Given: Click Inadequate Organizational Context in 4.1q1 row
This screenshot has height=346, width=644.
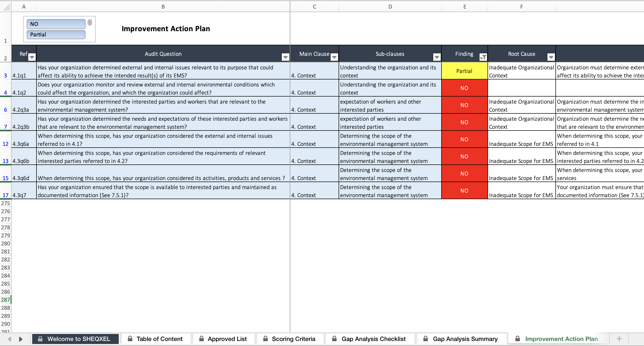Looking at the screenshot, I should [521, 71].
